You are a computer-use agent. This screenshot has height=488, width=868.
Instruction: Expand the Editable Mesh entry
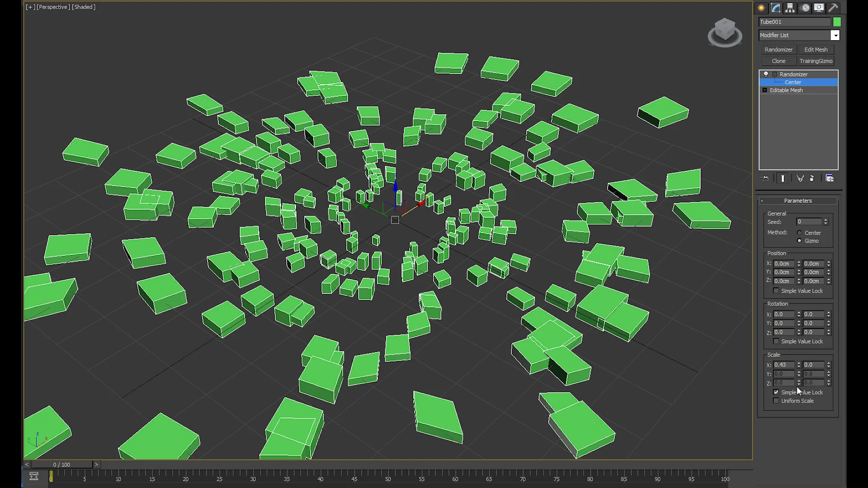(764, 90)
